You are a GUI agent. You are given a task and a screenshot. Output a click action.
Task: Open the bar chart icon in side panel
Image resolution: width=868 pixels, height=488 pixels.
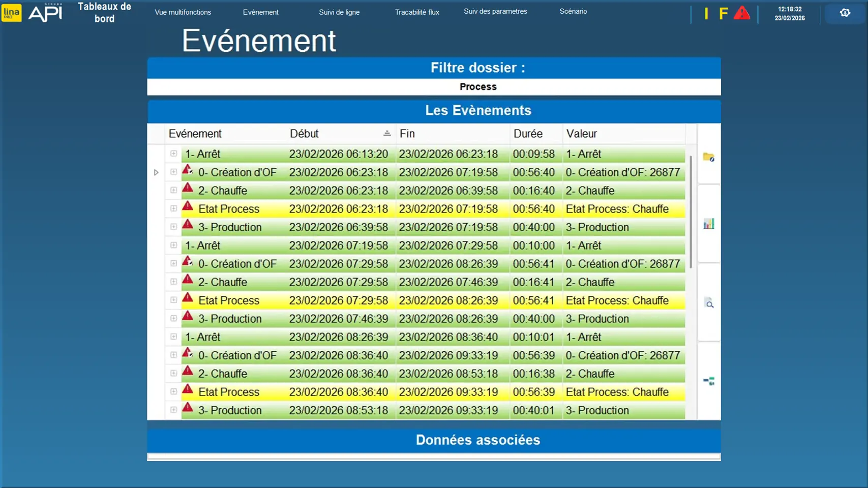pos(708,224)
